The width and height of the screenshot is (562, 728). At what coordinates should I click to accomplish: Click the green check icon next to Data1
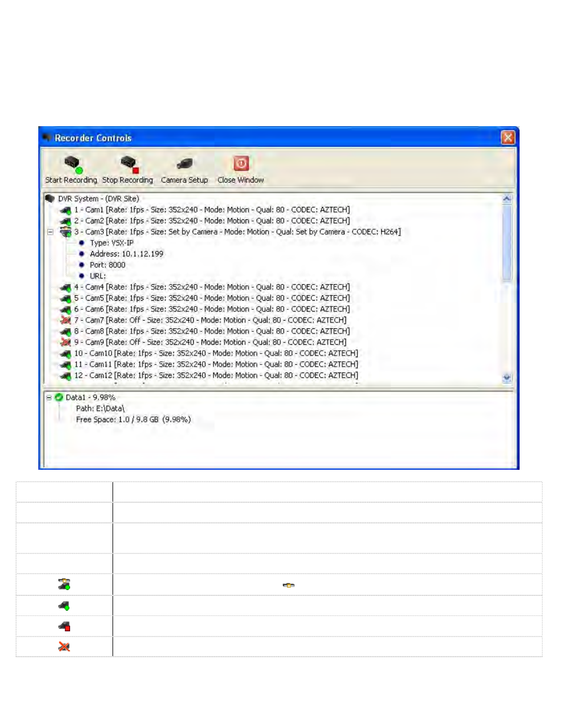pyautogui.click(x=59, y=397)
